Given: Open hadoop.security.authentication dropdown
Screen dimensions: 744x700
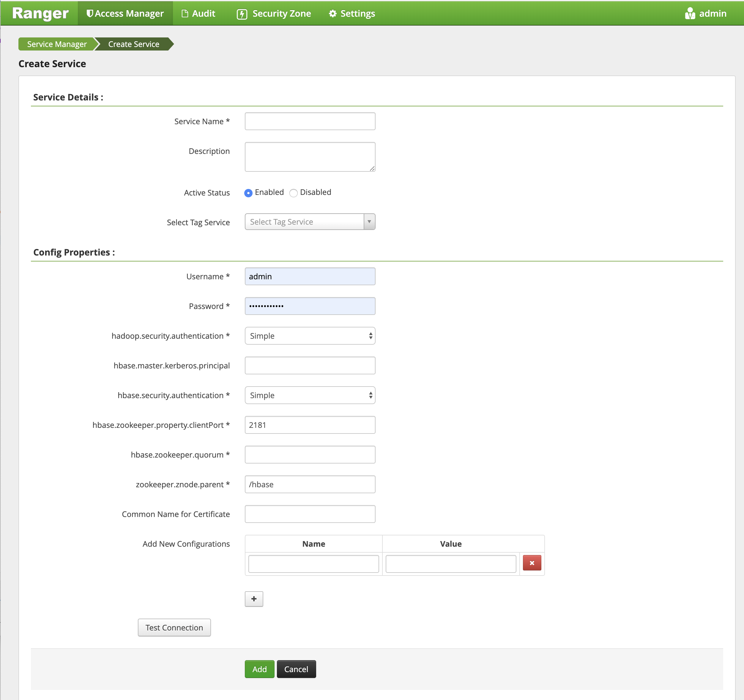Looking at the screenshot, I should [x=310, y=336].
